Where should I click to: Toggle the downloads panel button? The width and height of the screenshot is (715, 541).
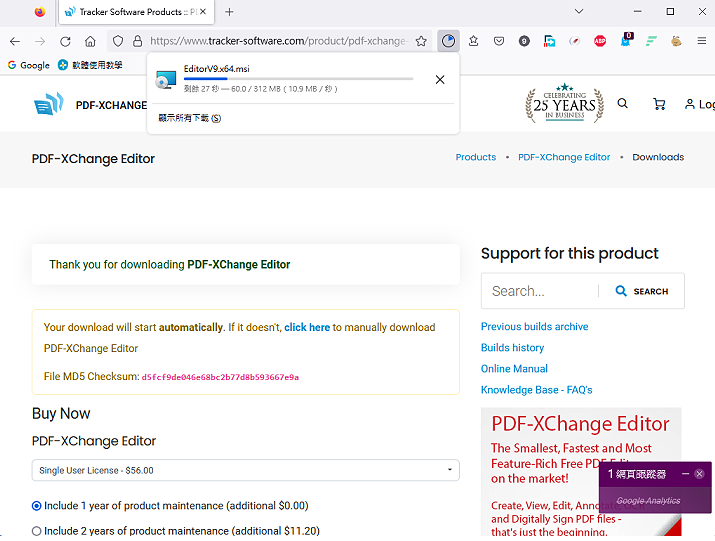coord(448,42)
